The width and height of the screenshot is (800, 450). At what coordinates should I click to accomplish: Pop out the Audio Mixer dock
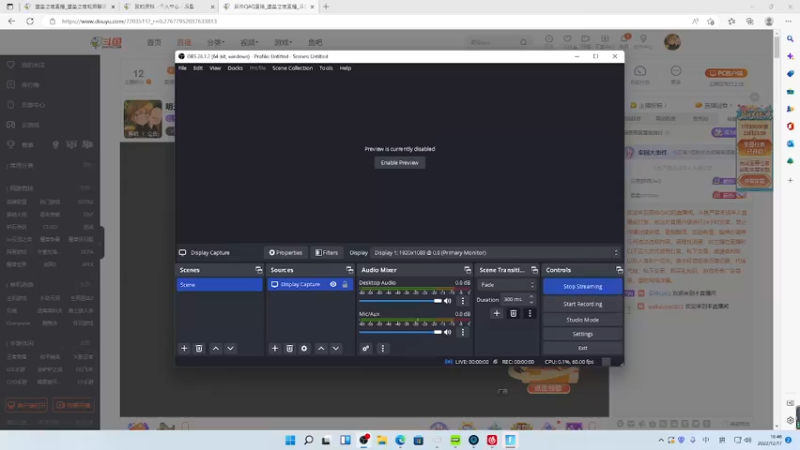[467, 270]
